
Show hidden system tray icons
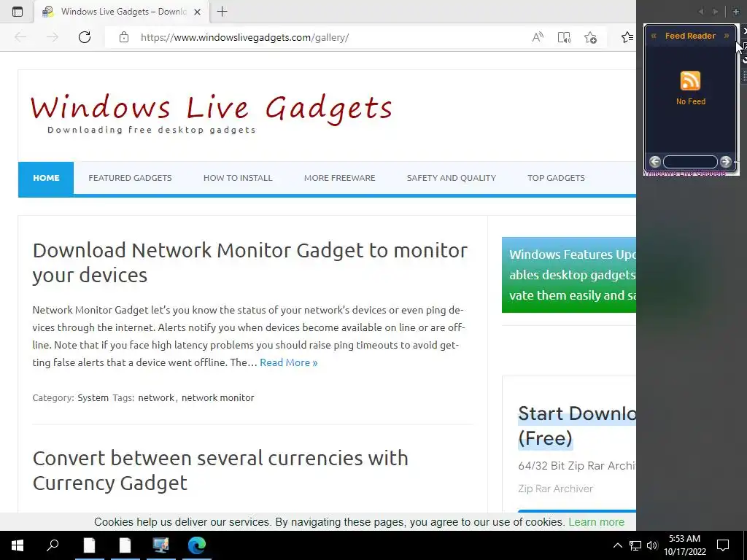(x=617, y=545)
